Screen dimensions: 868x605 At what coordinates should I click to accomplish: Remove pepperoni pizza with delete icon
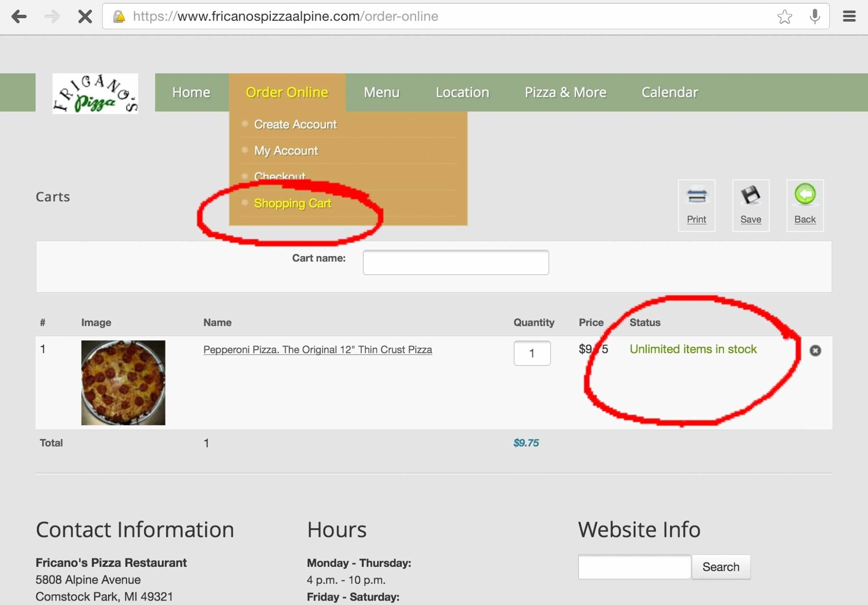tap(815, 350)
